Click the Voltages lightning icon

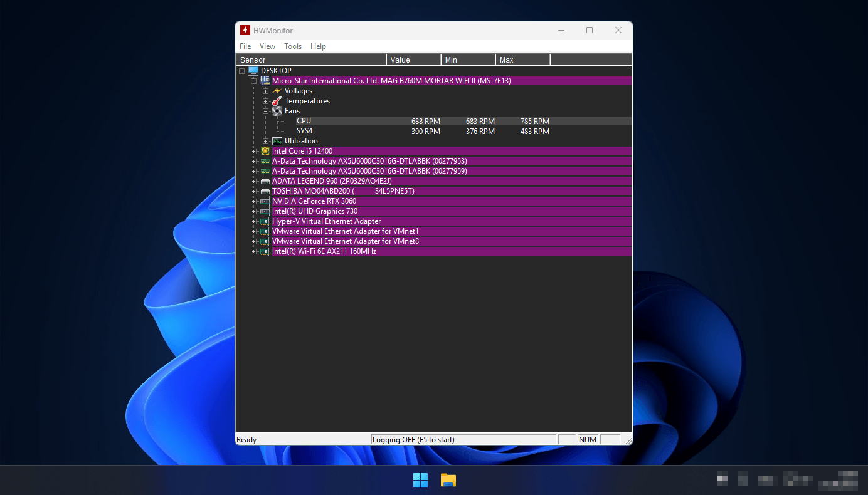[x=277, y=91]
